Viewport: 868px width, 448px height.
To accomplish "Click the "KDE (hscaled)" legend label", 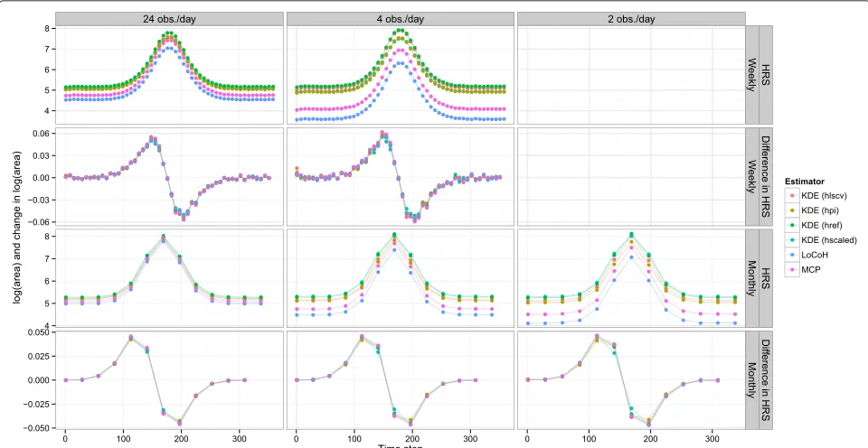I will (x=830, y=240).
